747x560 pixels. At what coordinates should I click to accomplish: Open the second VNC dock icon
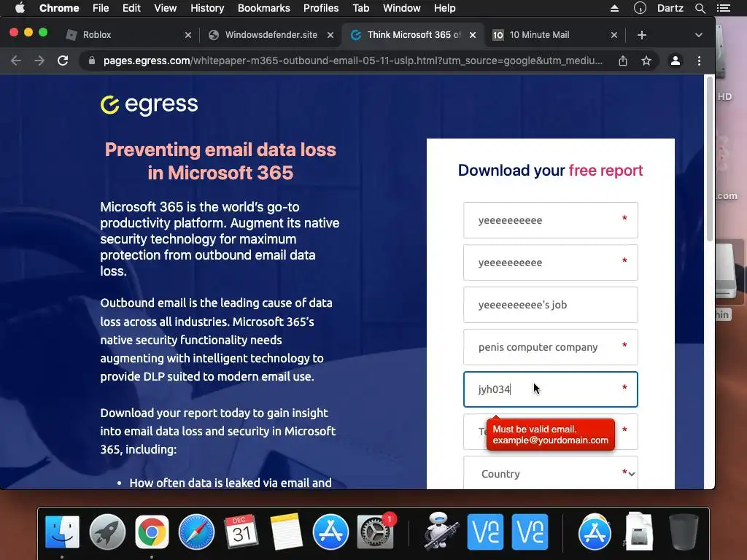click(530, 532)
